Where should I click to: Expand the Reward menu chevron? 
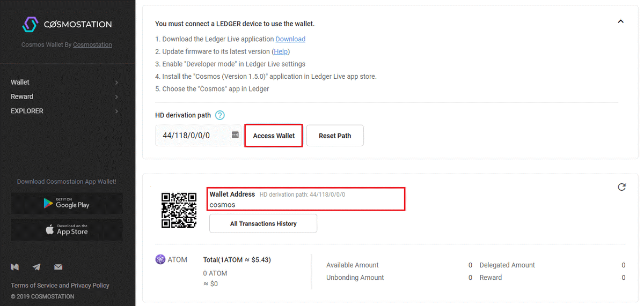pos(116,97)
